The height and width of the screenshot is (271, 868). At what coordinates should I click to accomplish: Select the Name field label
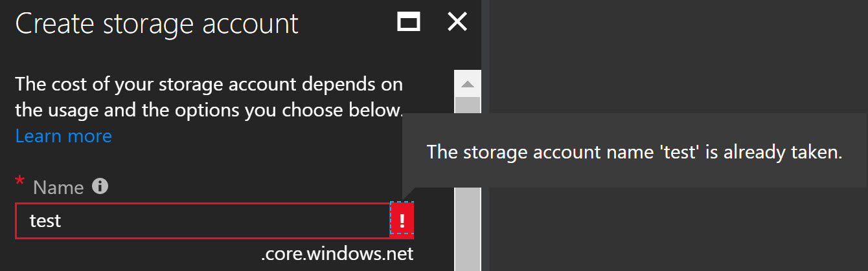tap(58, 188)
